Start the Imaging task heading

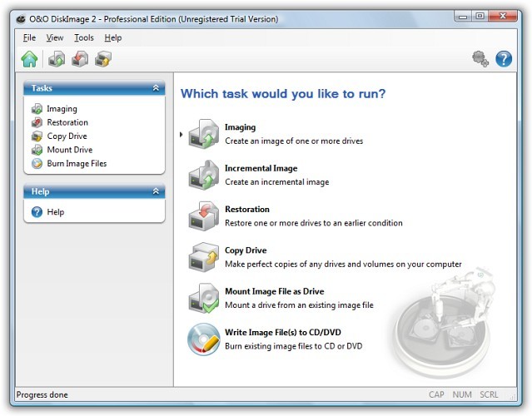pyautogui.click(x=241, y=127)
